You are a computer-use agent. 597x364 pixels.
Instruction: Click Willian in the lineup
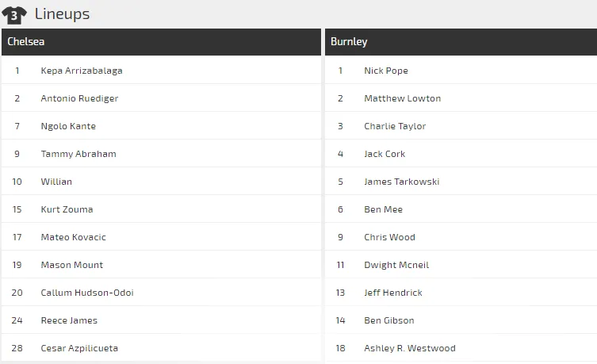(56, 182)
